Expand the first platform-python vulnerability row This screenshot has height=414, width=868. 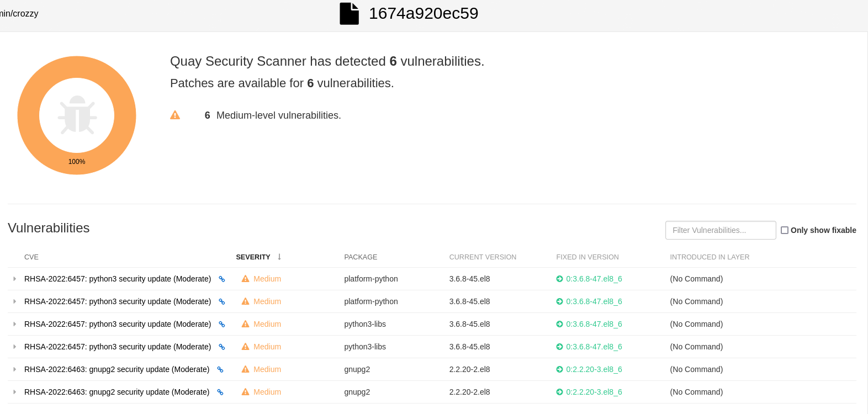coord(15,279)
